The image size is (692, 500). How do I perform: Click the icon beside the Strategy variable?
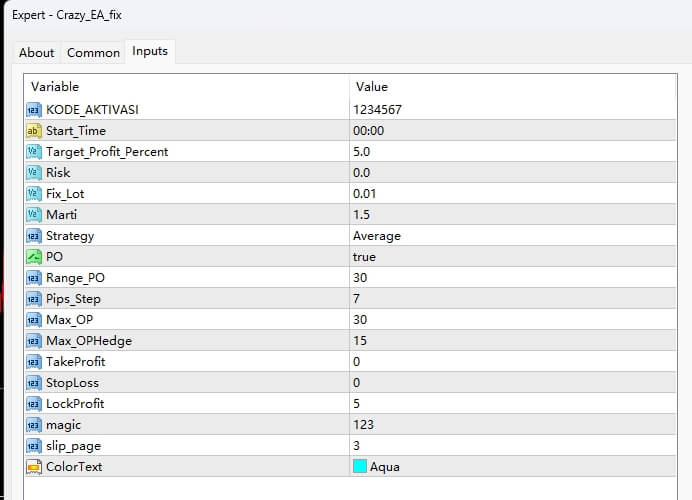(33, 236)
